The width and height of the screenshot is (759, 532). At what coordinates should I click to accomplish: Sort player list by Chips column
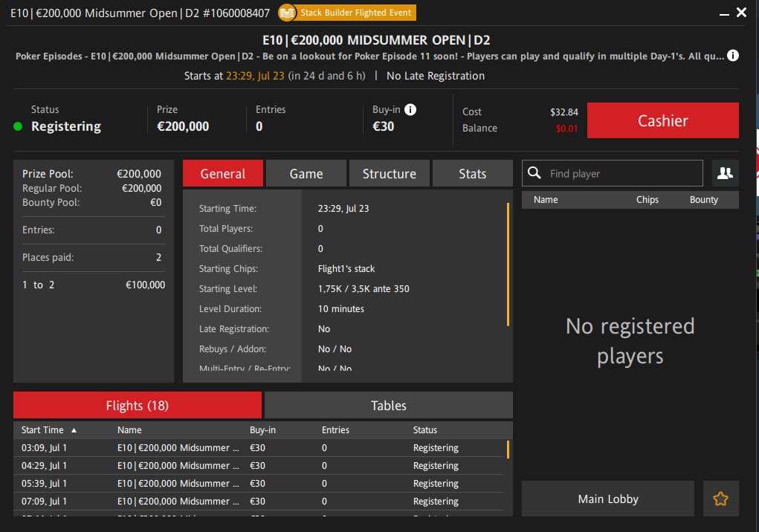(647, 199)
